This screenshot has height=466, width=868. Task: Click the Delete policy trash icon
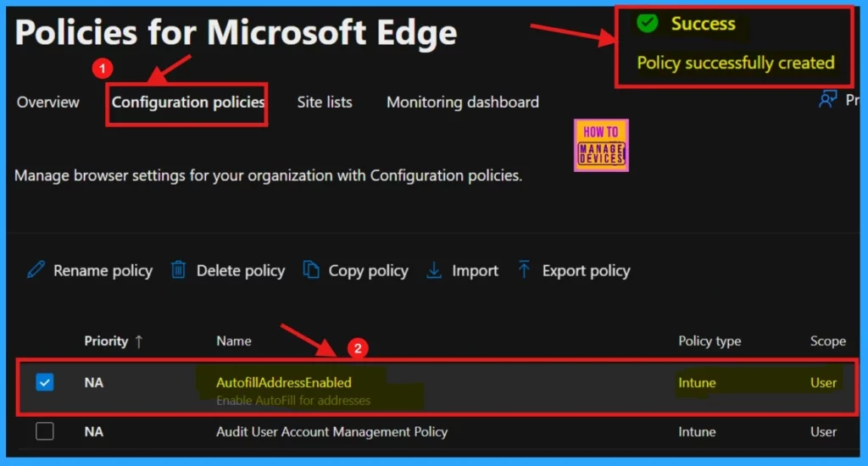coord(178,269)
